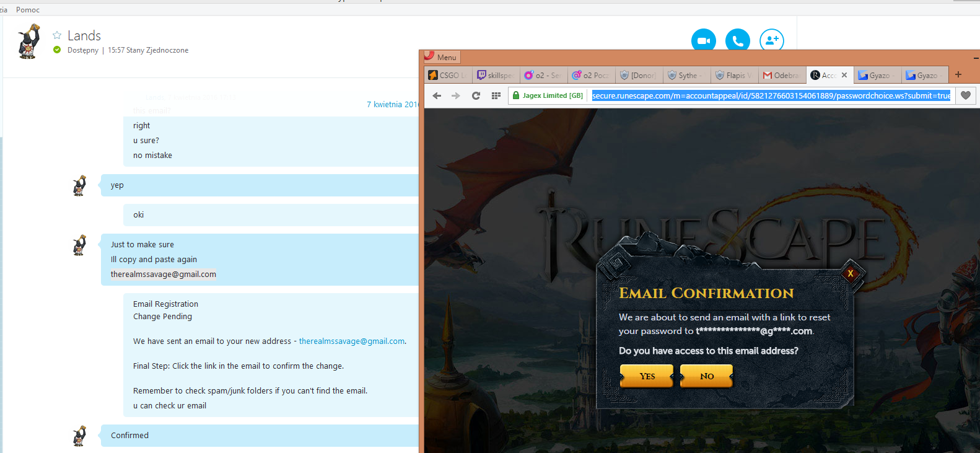This screenshot has height=453, width=980.
Task: Switch to the skillspec Twitch tab
Action: click(496, 75)
